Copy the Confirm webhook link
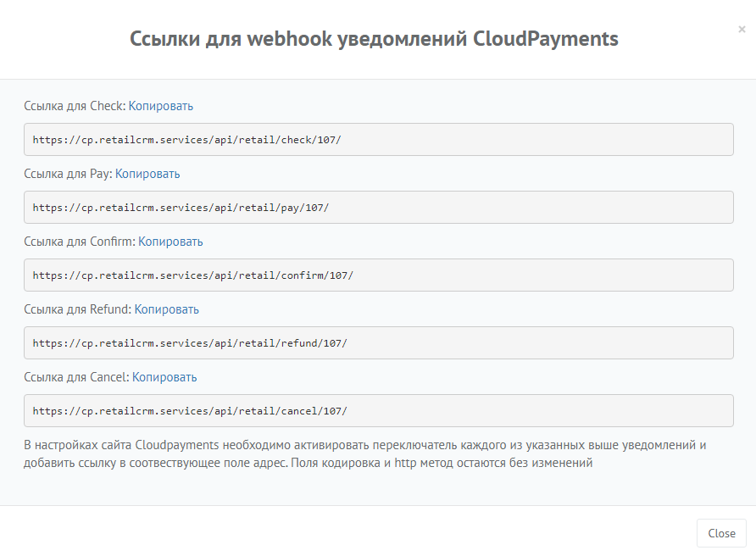The width and height of the screenshot is (756, 556). click(x=170, y=242)
